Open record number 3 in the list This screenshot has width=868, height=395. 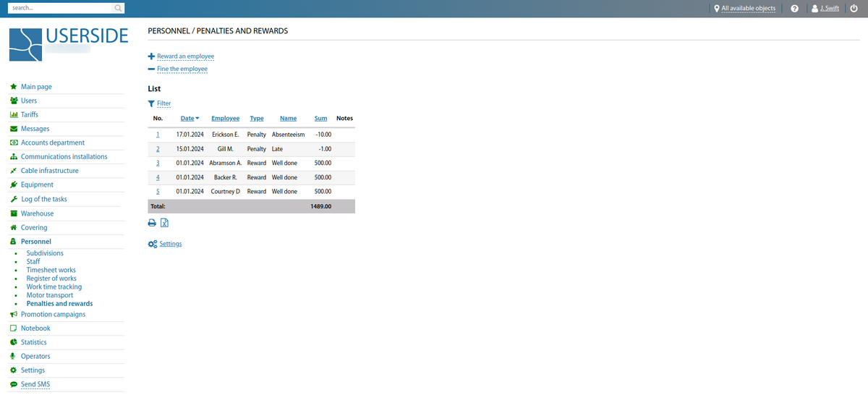[158, 163]
